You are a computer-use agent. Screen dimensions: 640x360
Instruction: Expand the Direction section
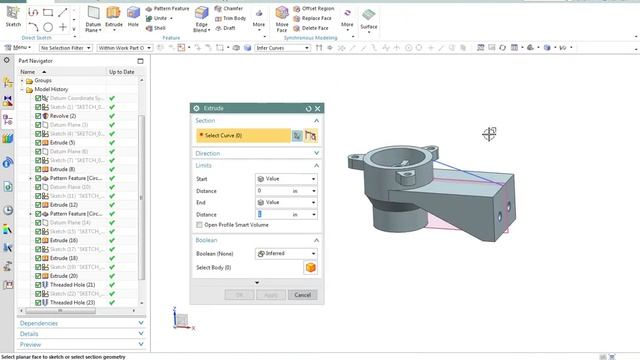pos(316,153)
